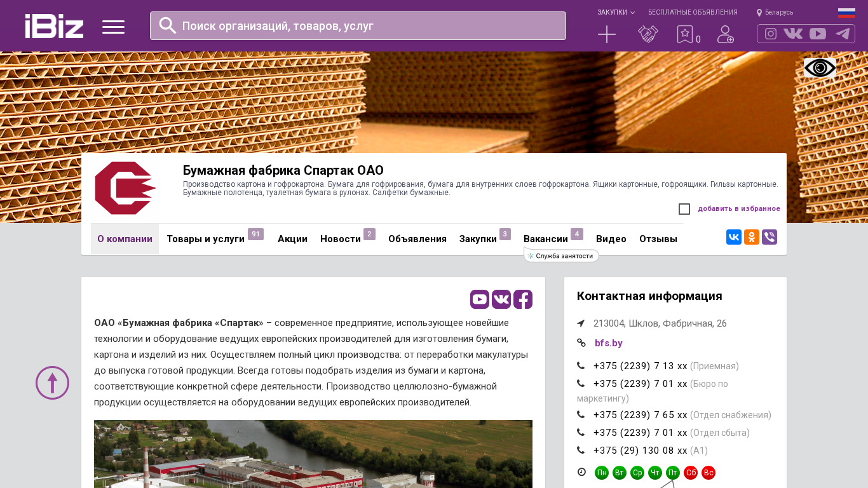
Task: Click the Служба занятости badge
Action: tap(562, 255)
